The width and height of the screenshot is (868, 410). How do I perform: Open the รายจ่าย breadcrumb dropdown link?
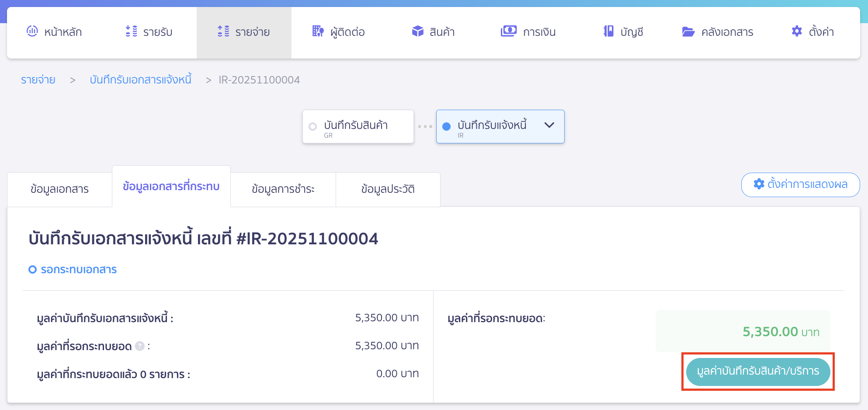[38, 80]
